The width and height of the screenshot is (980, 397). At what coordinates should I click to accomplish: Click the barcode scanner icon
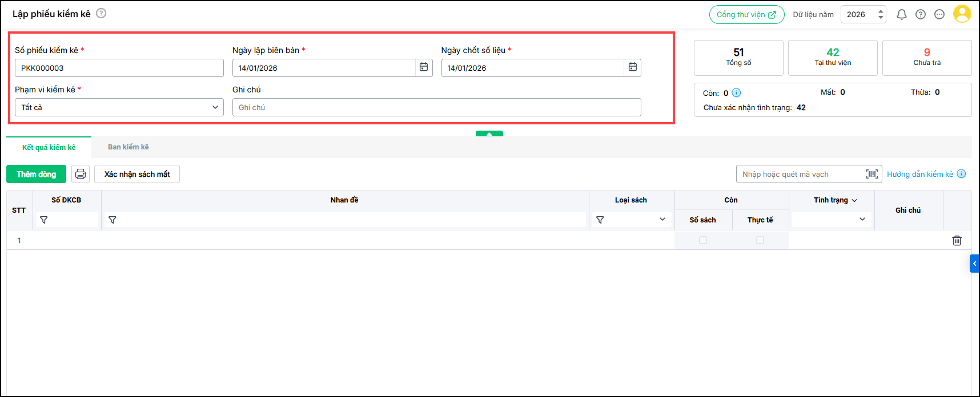[871, 174]
